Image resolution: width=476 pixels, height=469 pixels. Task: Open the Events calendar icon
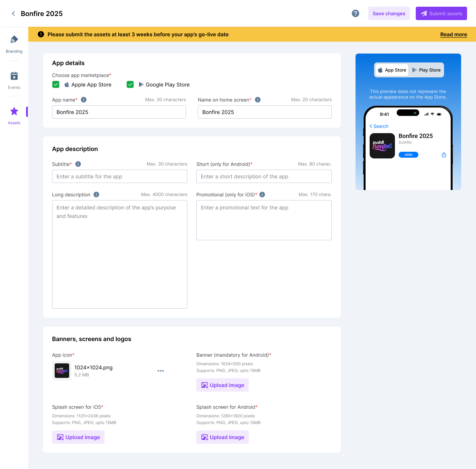pos(14,76)
